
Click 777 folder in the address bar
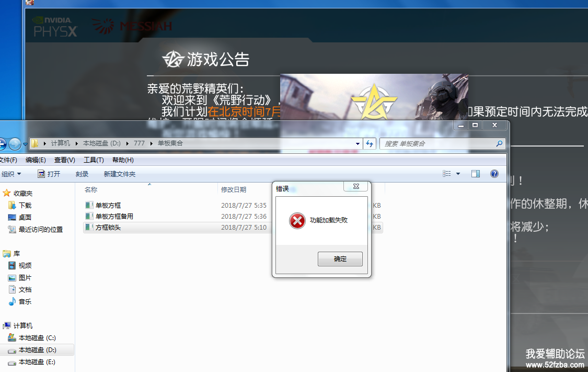(139, 143)
